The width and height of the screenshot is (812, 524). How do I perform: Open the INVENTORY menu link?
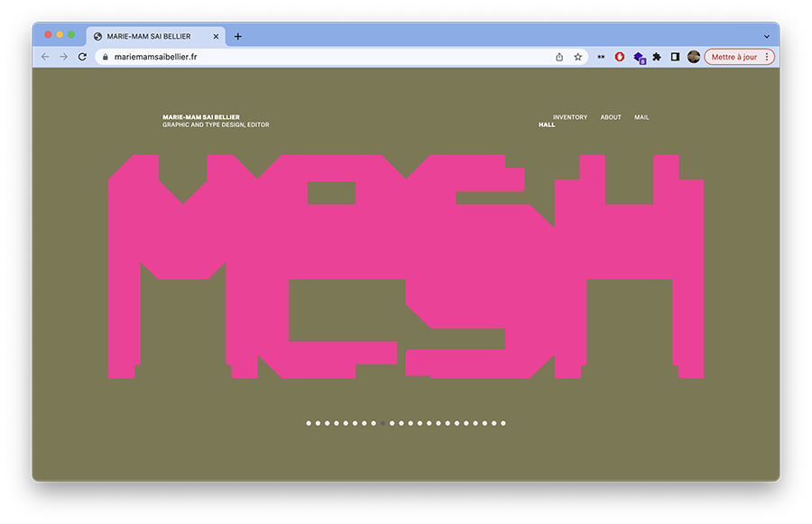click(569, 117)
